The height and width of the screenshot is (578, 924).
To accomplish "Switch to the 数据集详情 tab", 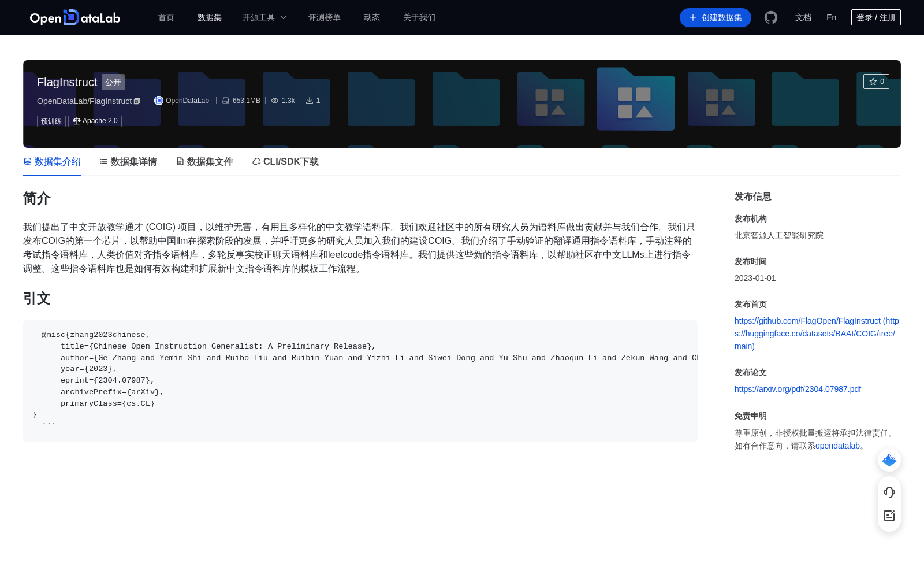I will pyautogui.click(x=128, y=162).
